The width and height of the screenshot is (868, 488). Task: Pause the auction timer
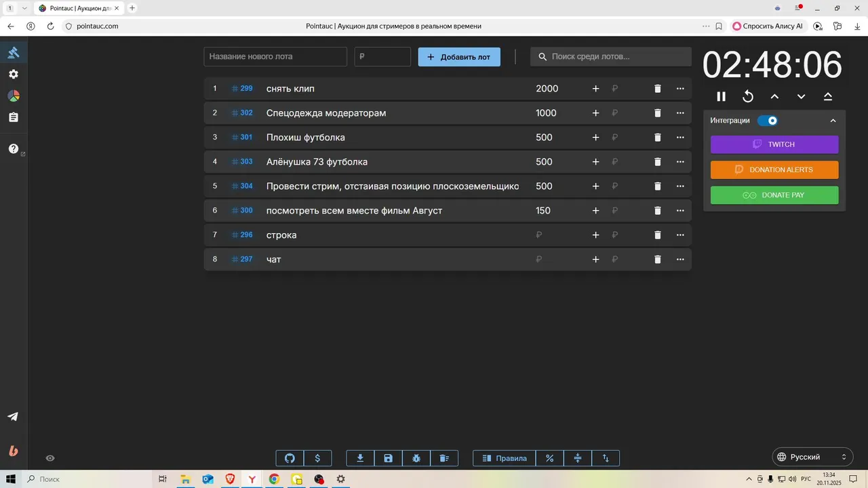722,96
